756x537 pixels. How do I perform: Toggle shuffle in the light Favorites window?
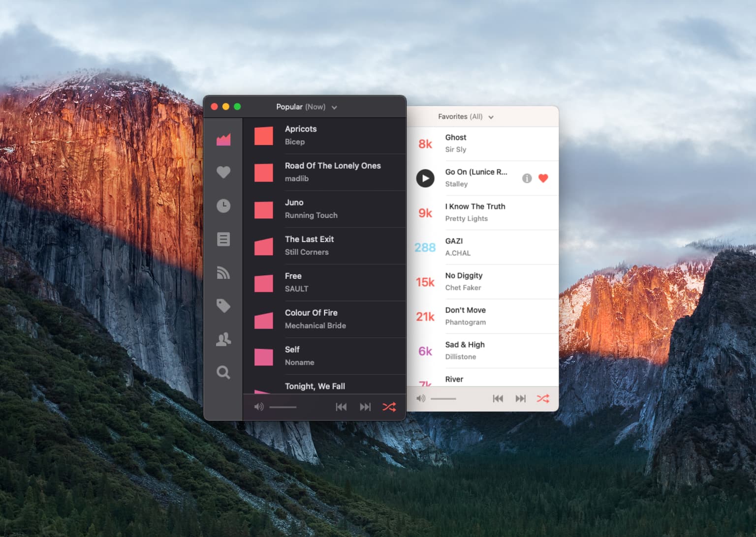pyautogui.click(x=542, y=398)
